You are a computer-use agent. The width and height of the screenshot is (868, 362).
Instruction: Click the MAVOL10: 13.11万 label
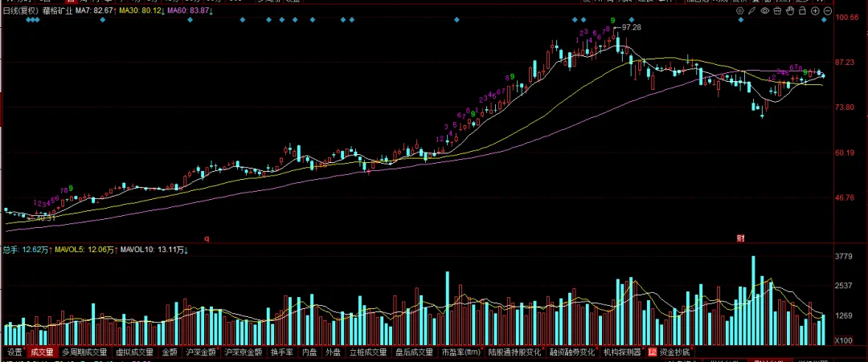point(154,250)
